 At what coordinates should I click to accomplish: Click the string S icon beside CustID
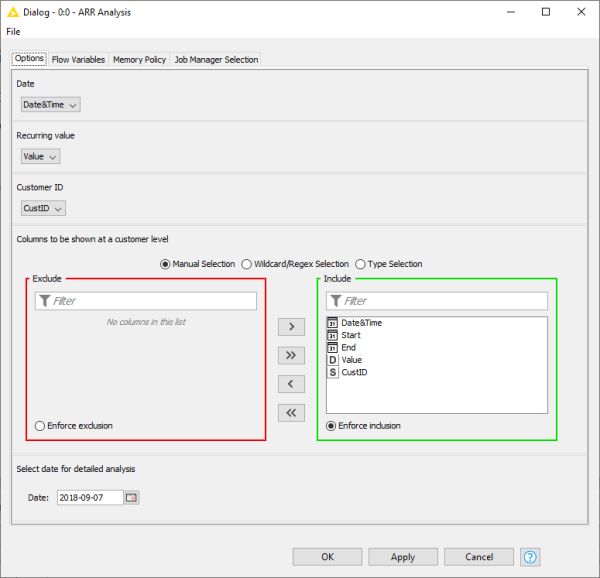coord(333,372)
